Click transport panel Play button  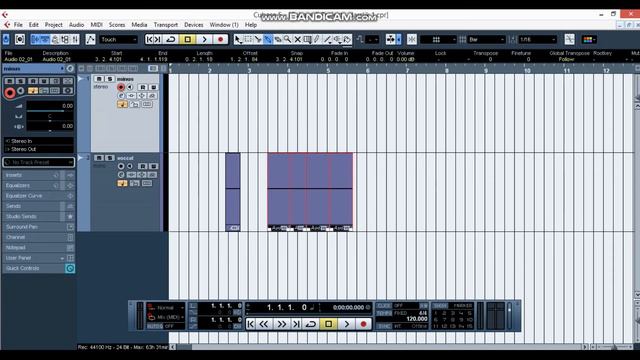pyautogui.click(x=347, y=324)
